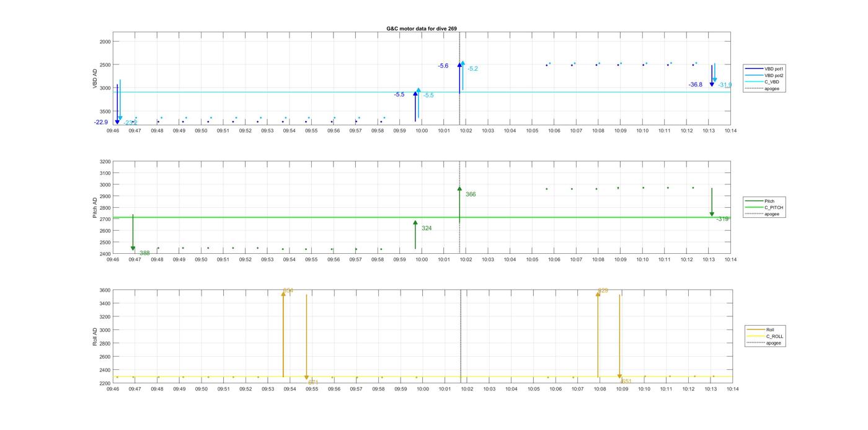Click the '10:00' time tick under the Pitch plot

click(422, 259)
